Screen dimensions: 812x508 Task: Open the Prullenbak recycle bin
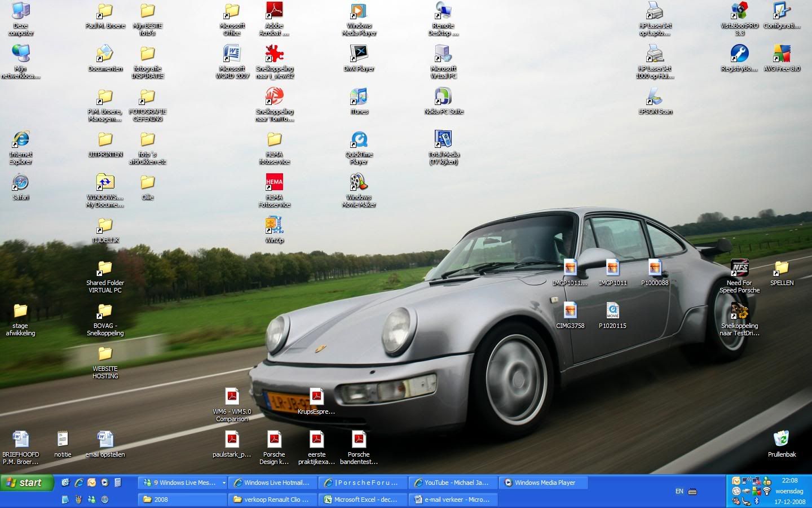click(782, 444)
